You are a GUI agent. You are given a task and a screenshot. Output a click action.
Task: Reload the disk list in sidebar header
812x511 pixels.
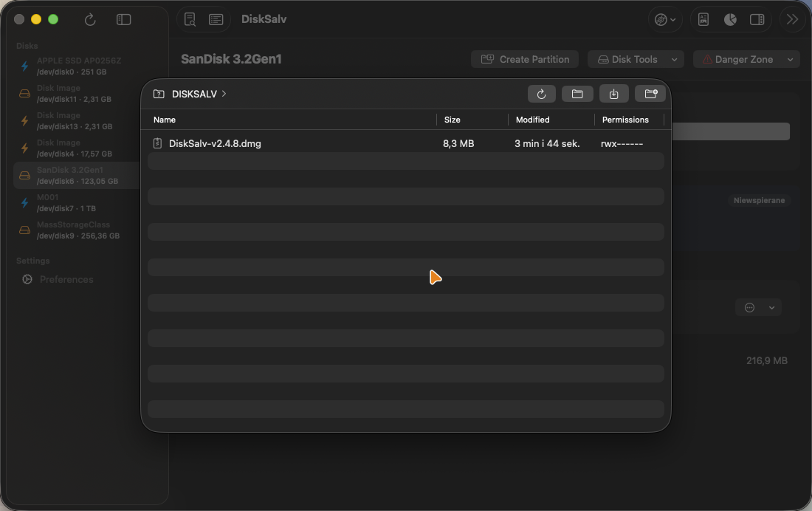tap(90, 20)
